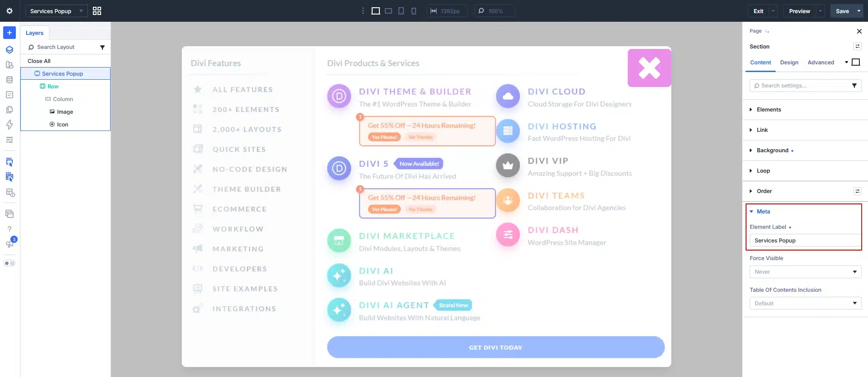This screenshot has width=868, height=377.
Task: Open the Layers view sidebar icon
Action: (x=10, y=50)
